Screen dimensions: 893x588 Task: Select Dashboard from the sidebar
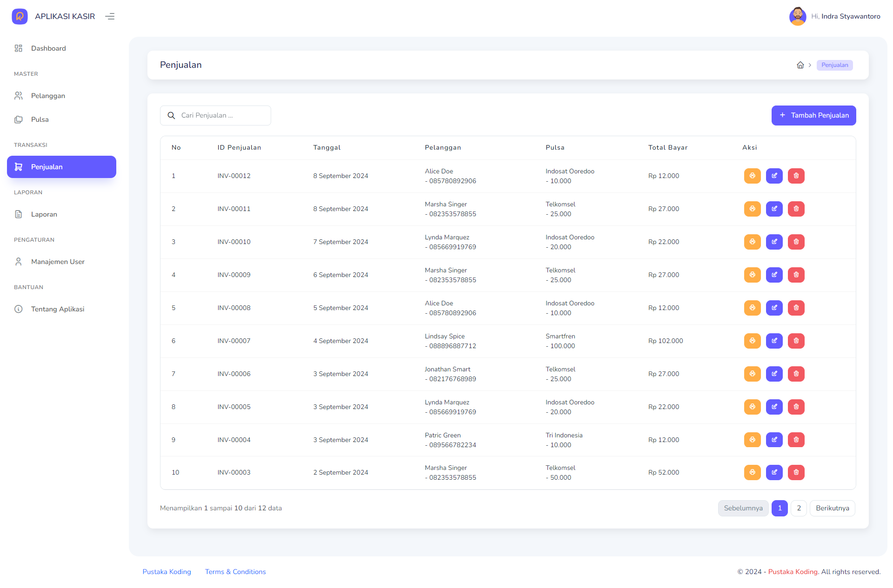[x=48, y=48]
